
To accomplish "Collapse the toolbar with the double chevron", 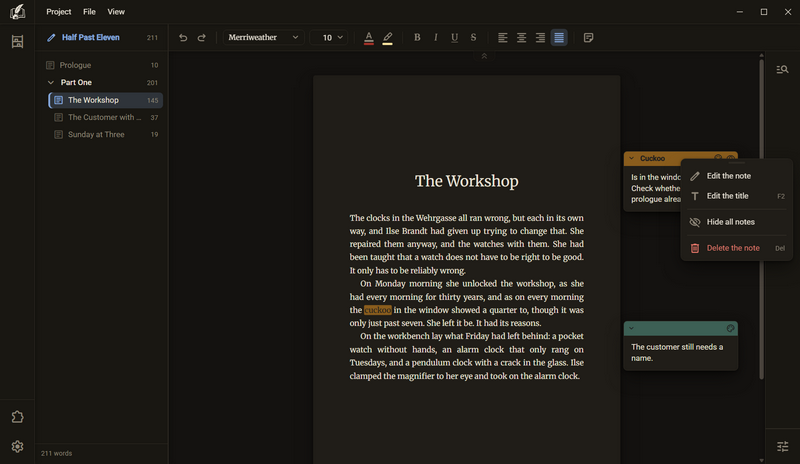I will [484, 56].
